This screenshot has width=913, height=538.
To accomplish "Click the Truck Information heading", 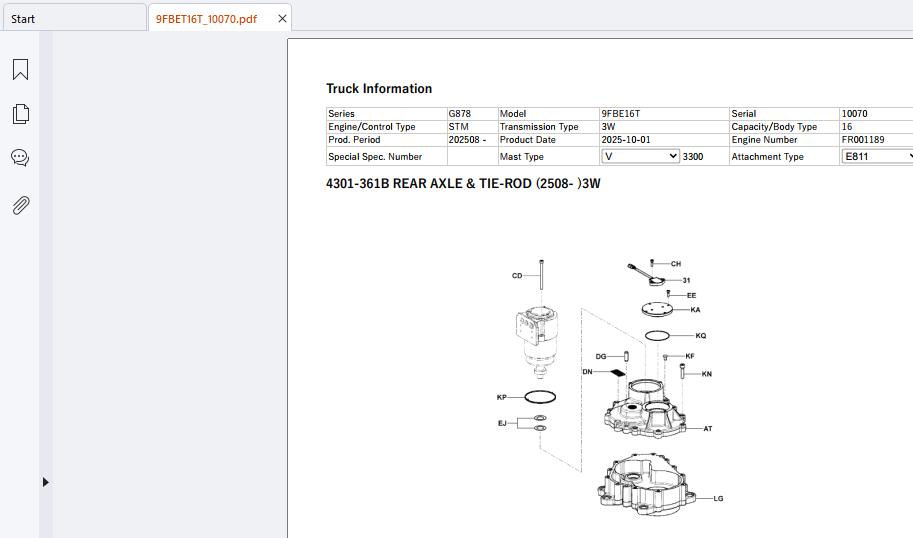I will pos(379,89).
